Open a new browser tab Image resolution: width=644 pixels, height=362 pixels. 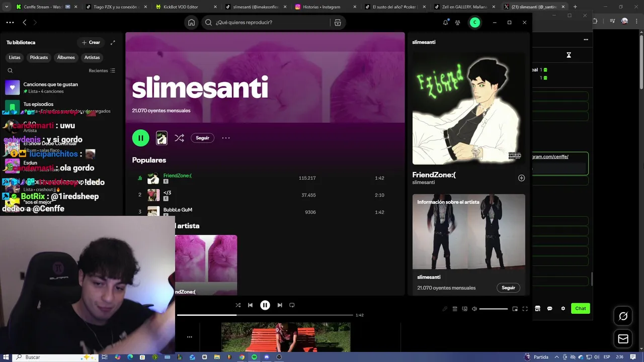tap(575, 7)
